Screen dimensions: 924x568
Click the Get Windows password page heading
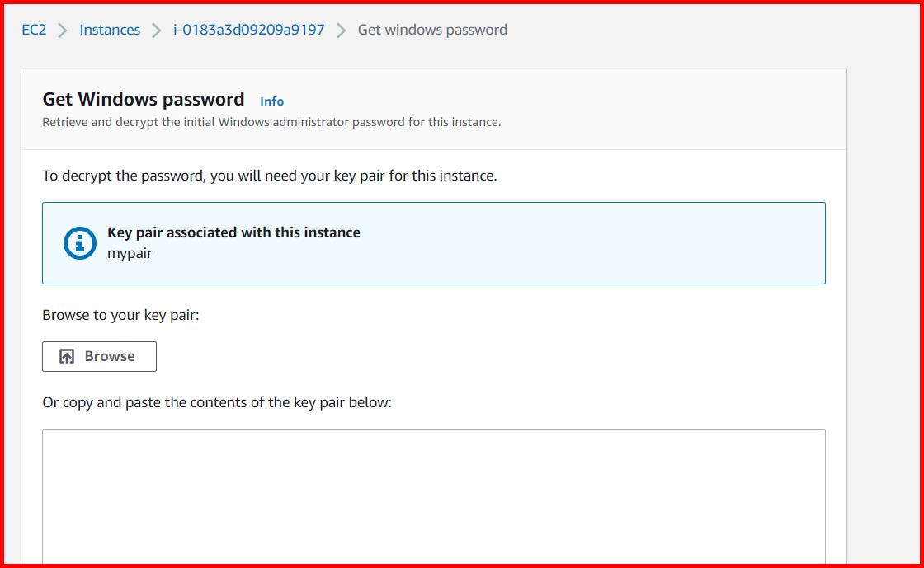[x=143, y=98]
